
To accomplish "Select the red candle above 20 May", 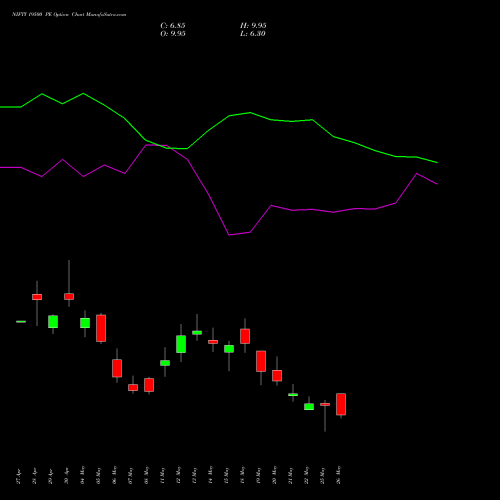I will (277, 376).
